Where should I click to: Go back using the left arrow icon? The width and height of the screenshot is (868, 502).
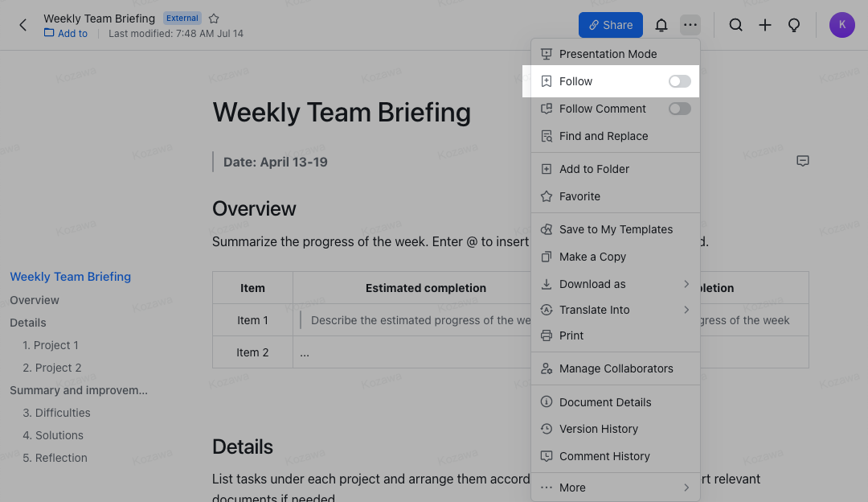23,25
